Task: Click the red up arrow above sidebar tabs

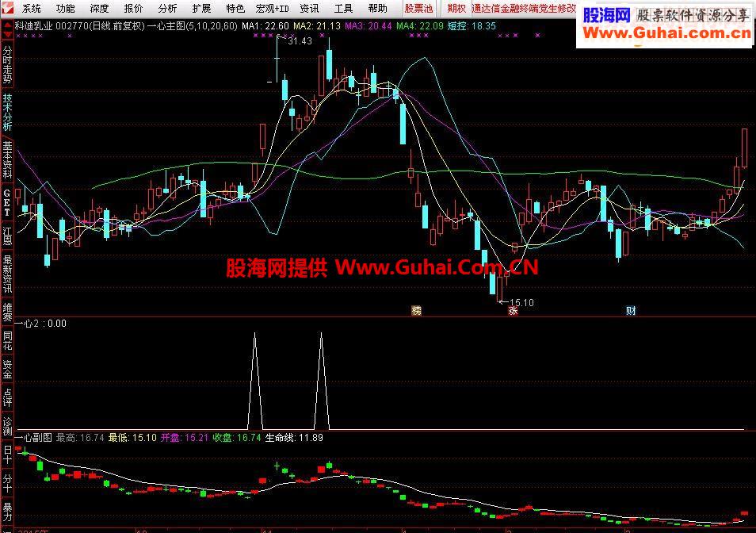Action: [7, 25]
